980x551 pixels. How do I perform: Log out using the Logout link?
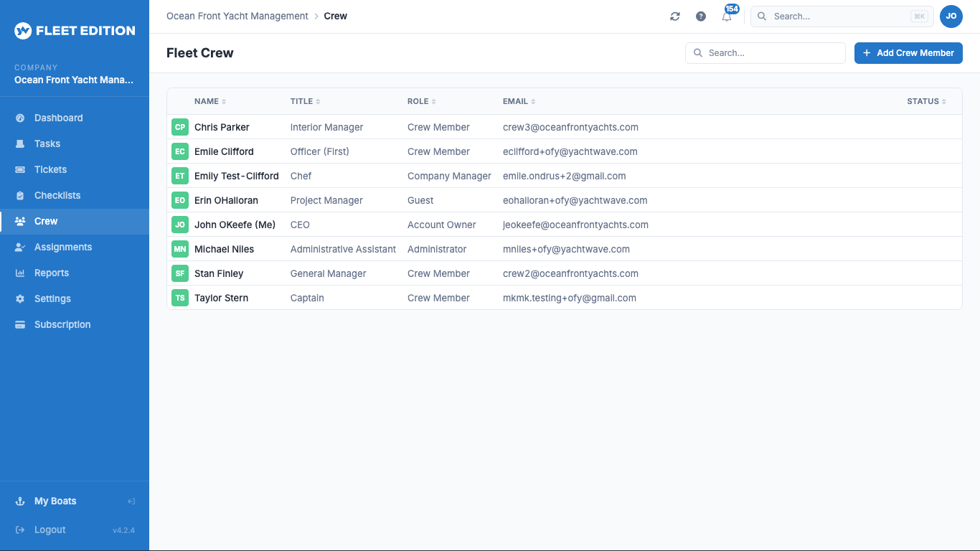50,529
